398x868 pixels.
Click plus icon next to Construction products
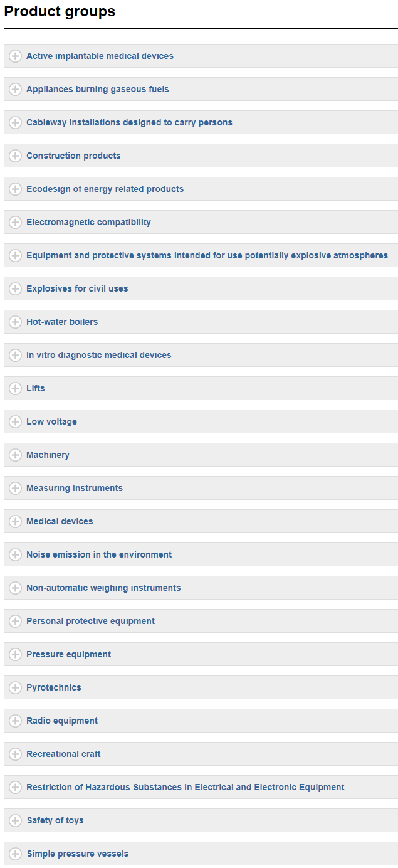[x=15, y=156]
